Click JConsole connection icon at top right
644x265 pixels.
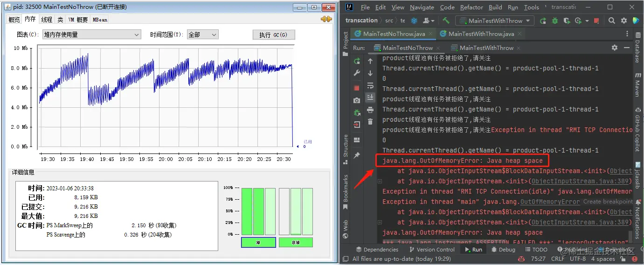pos(326,19)
